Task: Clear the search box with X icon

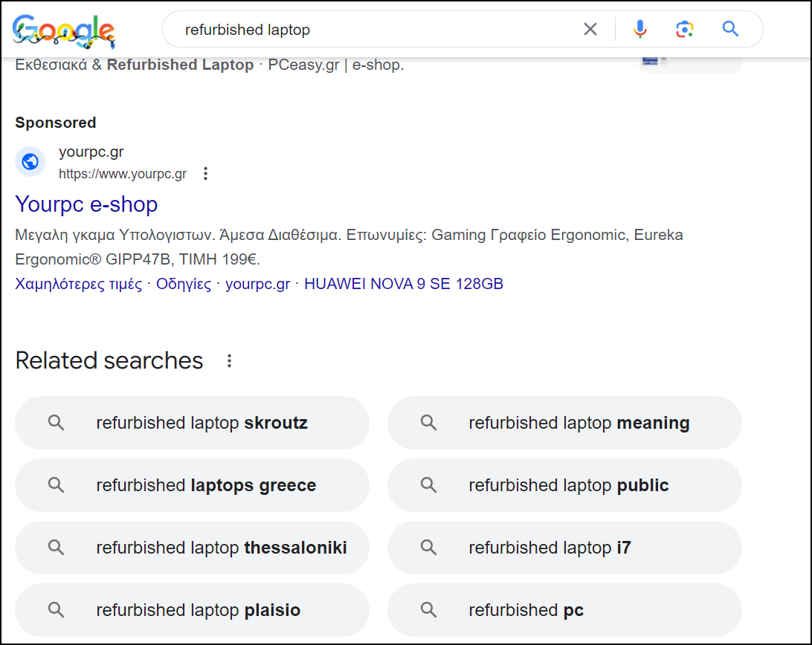Action: point(590,29)
